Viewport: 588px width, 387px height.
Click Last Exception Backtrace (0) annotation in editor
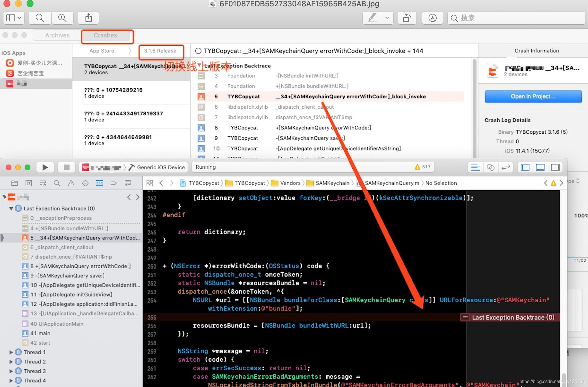coord(509,317)
